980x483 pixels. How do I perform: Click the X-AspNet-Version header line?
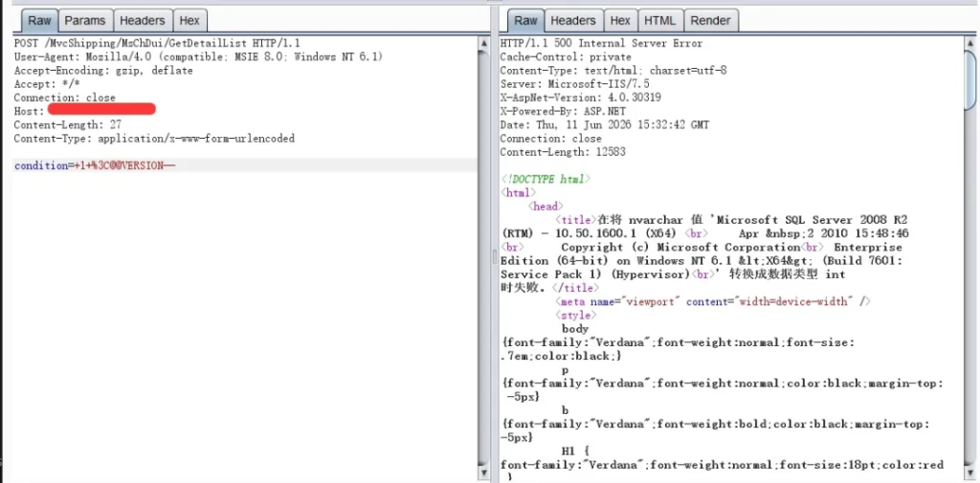pyautogui.click(x=581, y=98)
